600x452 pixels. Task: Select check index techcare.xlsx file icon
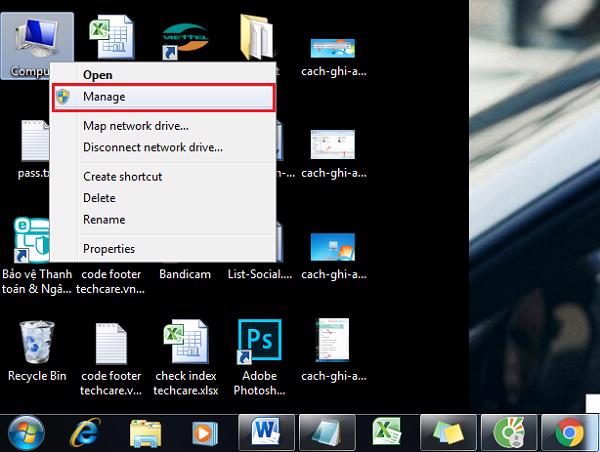183,344
